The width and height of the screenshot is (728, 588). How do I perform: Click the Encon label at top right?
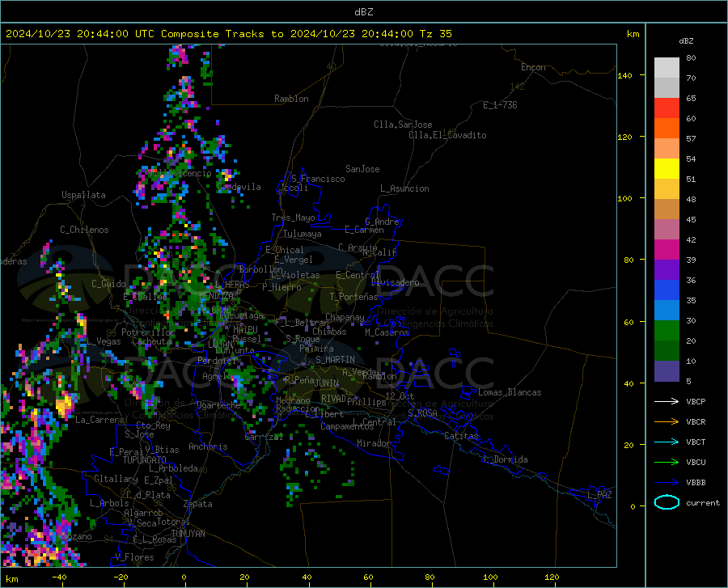(534, 67)
